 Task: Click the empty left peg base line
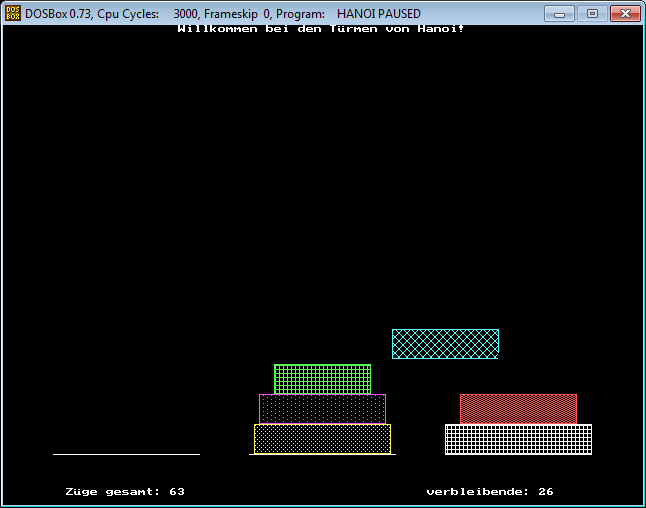coord(126,454)
